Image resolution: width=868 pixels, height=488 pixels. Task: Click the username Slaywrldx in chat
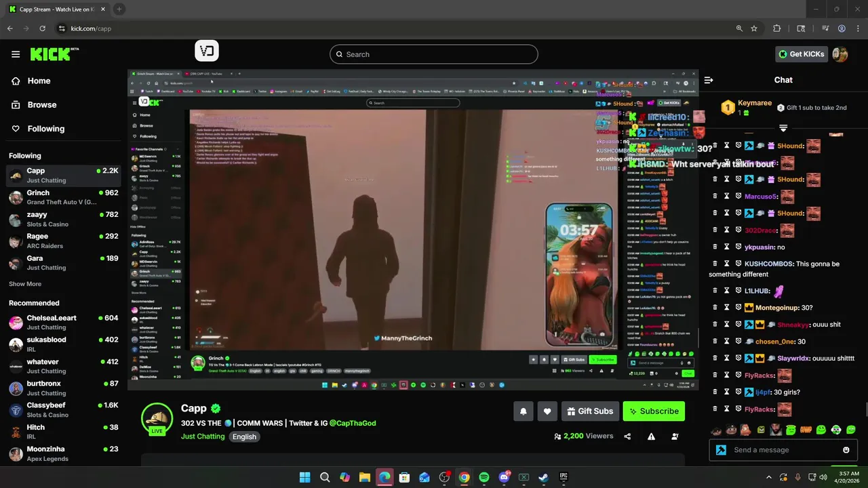tap(793, 359)
